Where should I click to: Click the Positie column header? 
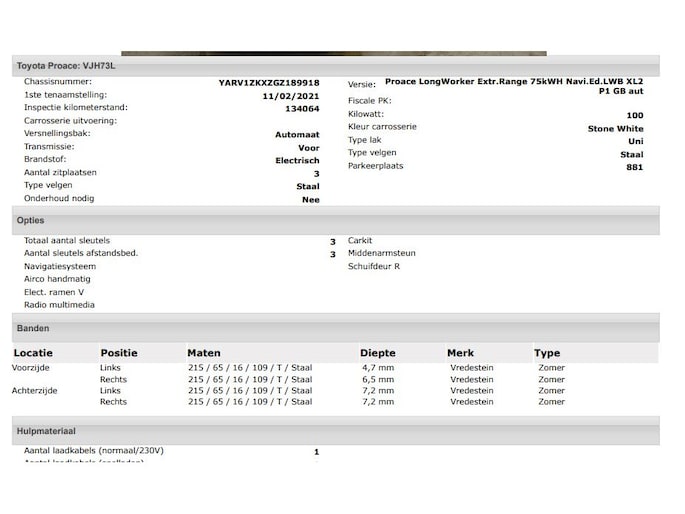pos(119,353)
